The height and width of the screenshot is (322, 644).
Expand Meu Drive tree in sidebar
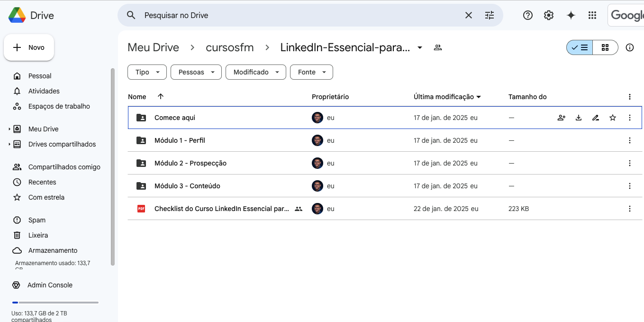[9, 129]
